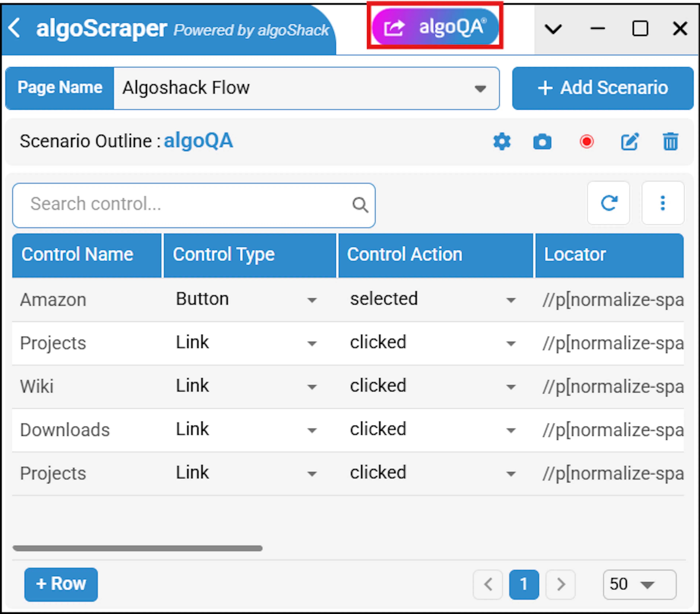Screen dimensions: 700x614
Task: Go to next page in pagination
Action: [x=560, y=584]
